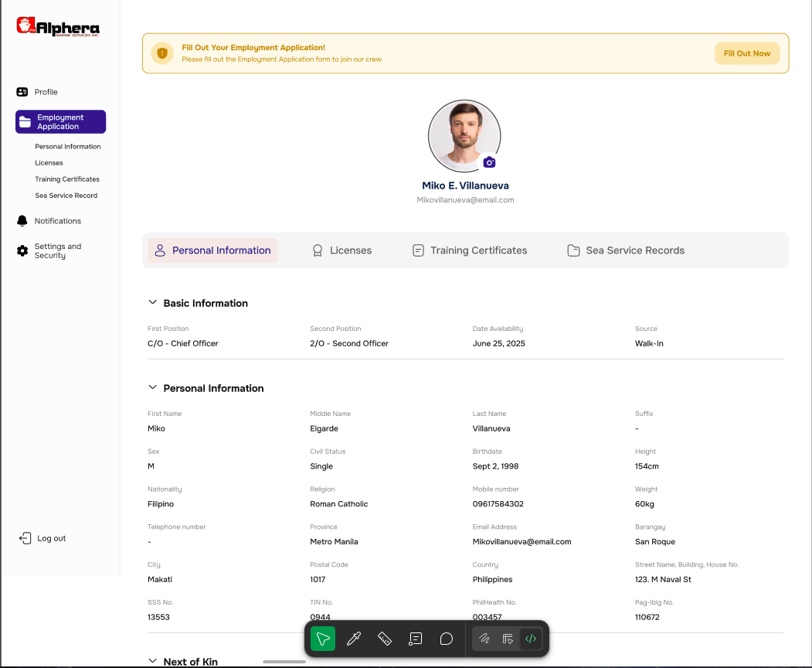The image size is (812, 668).
Task: Click the camera icon on profile photo
Action: [489, 162]
